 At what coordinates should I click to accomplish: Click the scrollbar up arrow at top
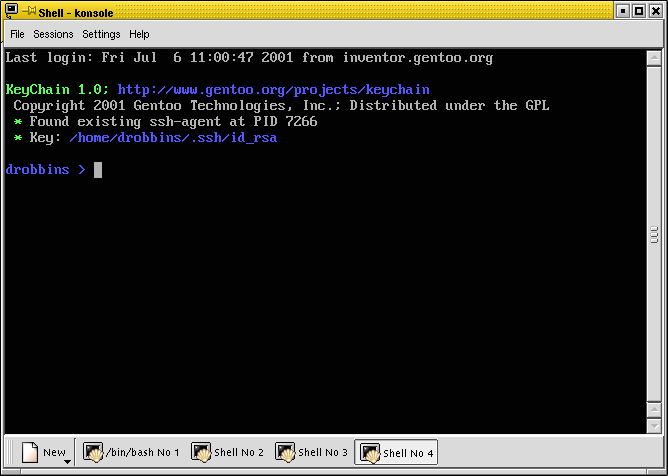[x=654, y=58]
